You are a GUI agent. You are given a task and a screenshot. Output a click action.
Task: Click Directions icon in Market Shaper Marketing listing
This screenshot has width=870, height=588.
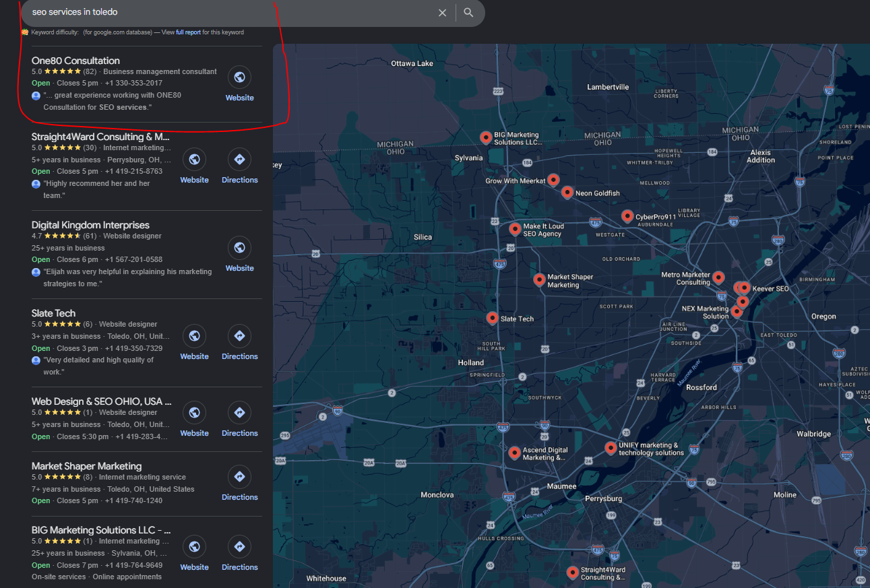click(x=239, y=477)
